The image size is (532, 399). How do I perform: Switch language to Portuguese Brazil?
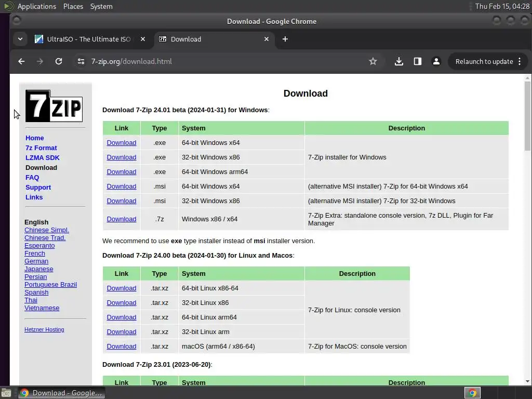point(50,284)
